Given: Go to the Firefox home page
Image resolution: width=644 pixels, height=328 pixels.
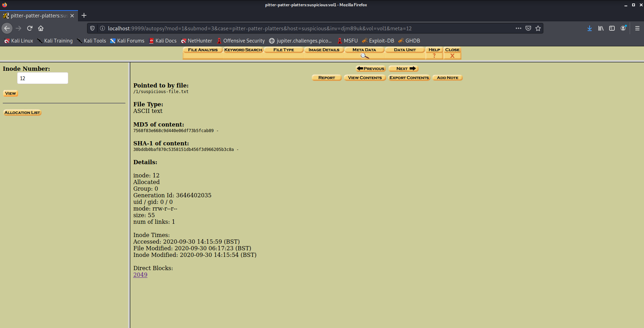Looking at the screenshot, I should [41, 28].
